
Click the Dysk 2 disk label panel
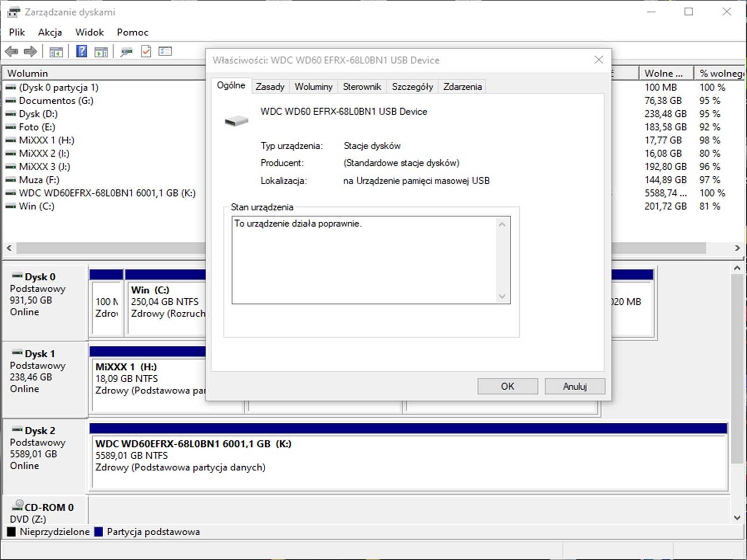tap(45, 456)
